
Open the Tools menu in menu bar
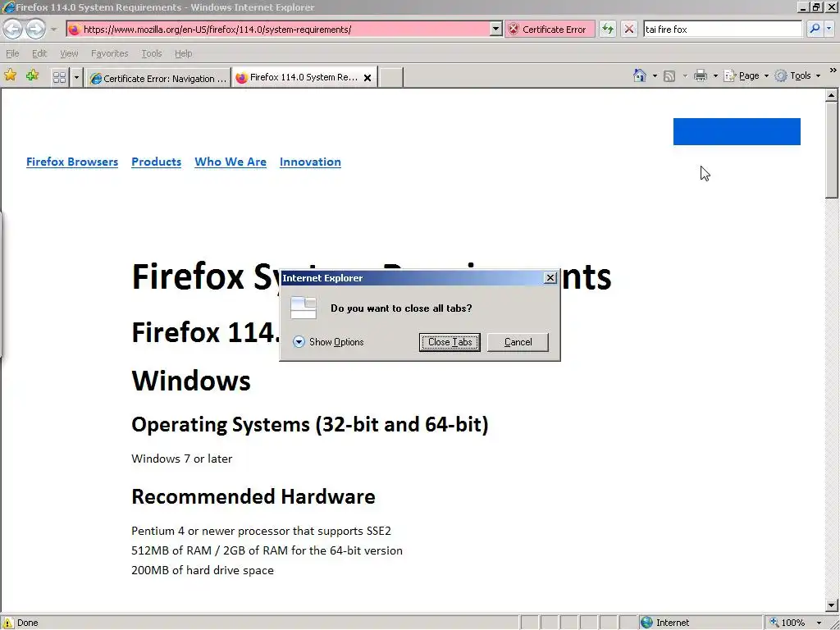pyautogui.click(x=151, y=53)
